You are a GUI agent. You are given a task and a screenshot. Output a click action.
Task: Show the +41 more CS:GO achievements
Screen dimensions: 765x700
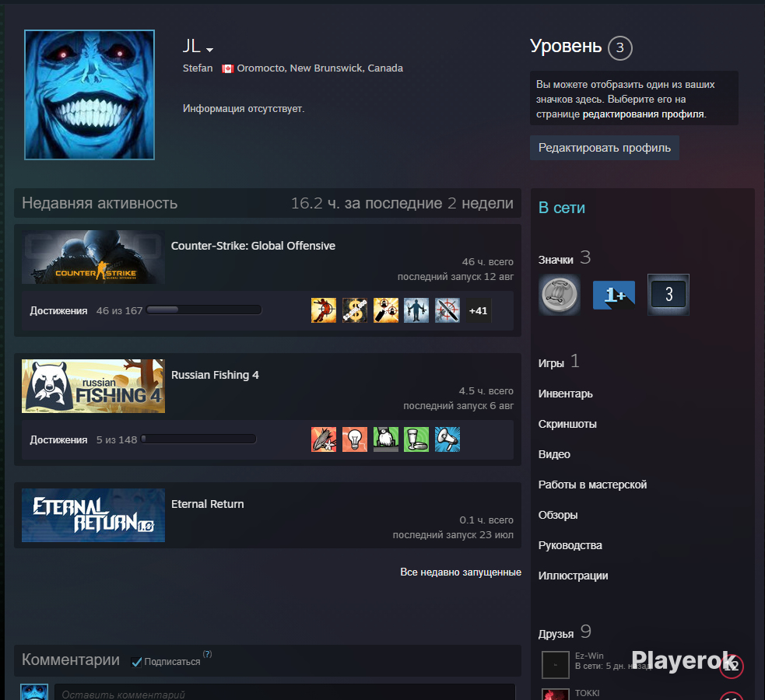point(478,310)
